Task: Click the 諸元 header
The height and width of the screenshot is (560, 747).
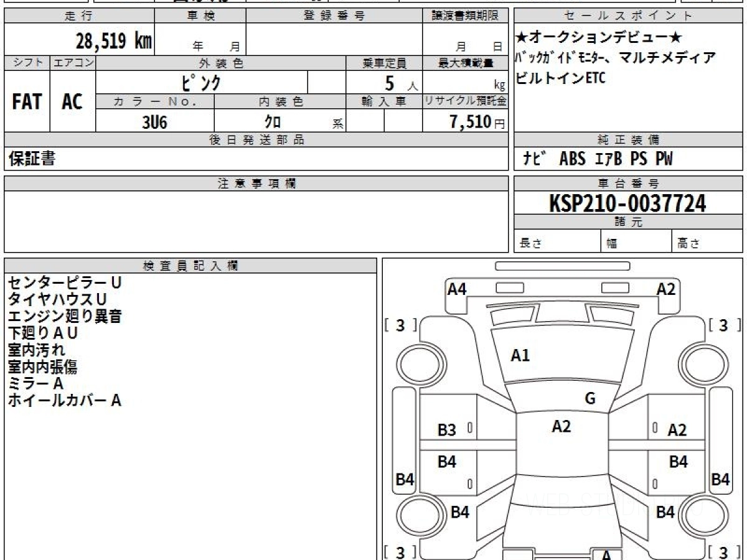Action: point(628,222)
